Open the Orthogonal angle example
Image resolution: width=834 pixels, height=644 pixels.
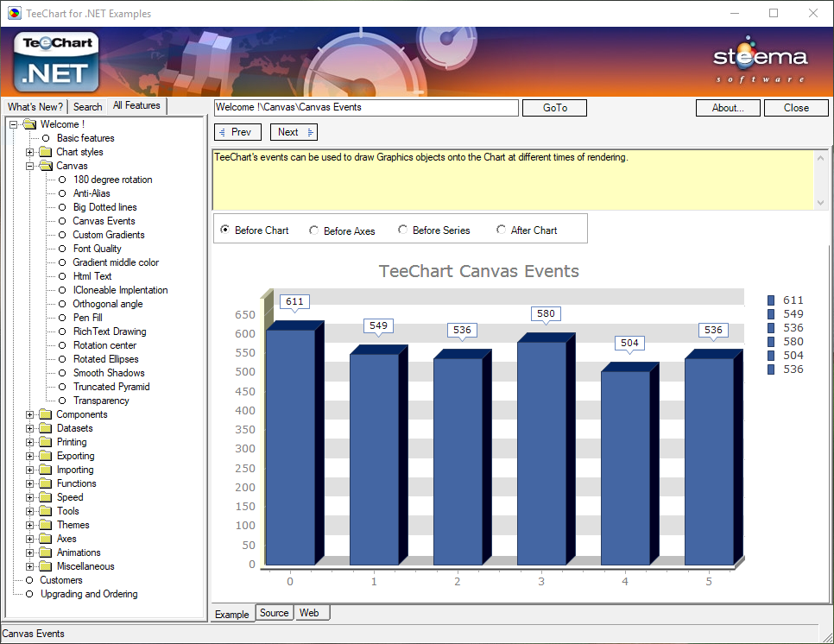coord(107,304)
